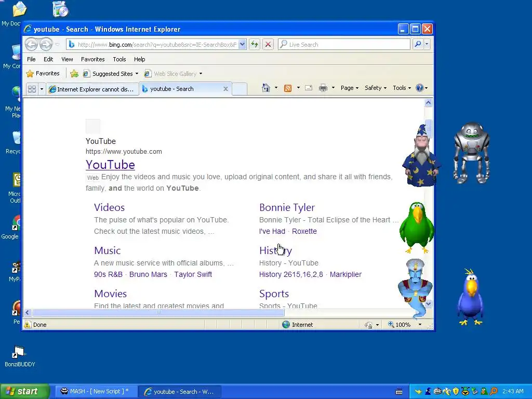This screenshot has width=532, height=399.
Task: Expand the 100% zoom level dropdown
Action: 420,325
